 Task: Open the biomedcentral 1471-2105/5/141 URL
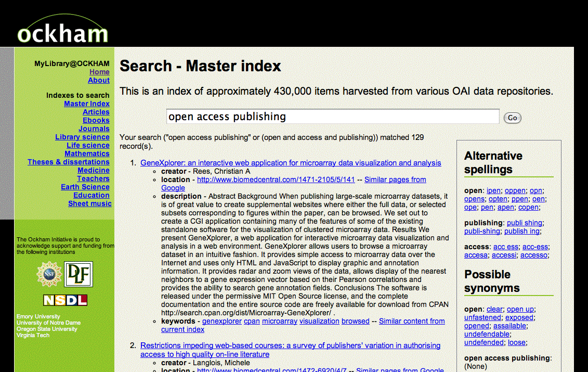pos(276,179)
